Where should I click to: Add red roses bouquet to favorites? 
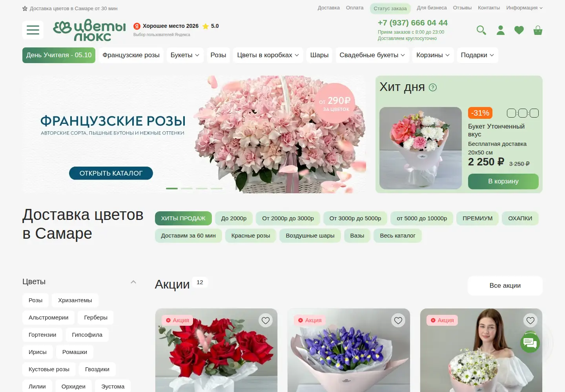[x=266, y=320]
